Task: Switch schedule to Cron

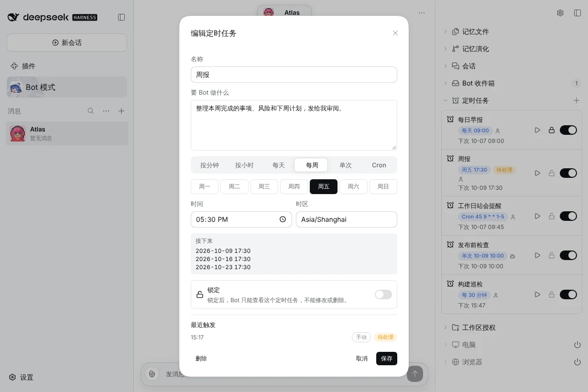Action: tap(379, 165)
